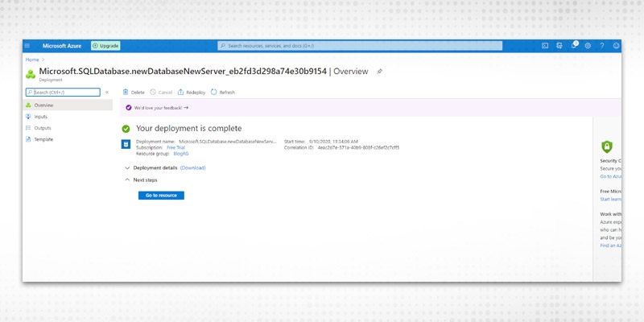Screen dimensions: 644x322
Task: Open the Go to Azure Security link
Action: (x=611, y=176)
